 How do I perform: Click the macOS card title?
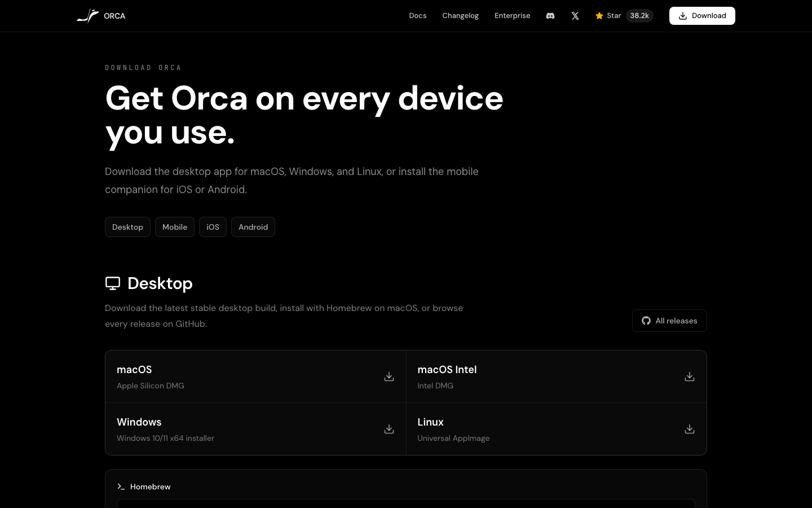pos(134,370)
